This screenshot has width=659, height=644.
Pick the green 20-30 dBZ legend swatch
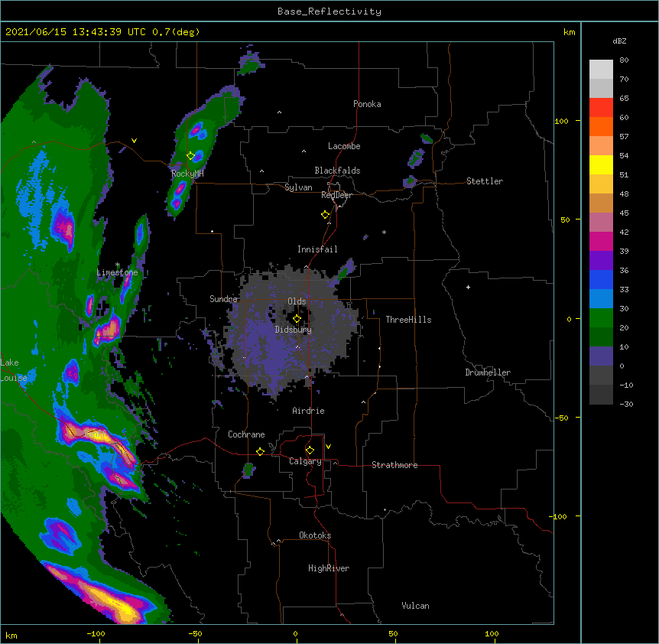(601, 318)
